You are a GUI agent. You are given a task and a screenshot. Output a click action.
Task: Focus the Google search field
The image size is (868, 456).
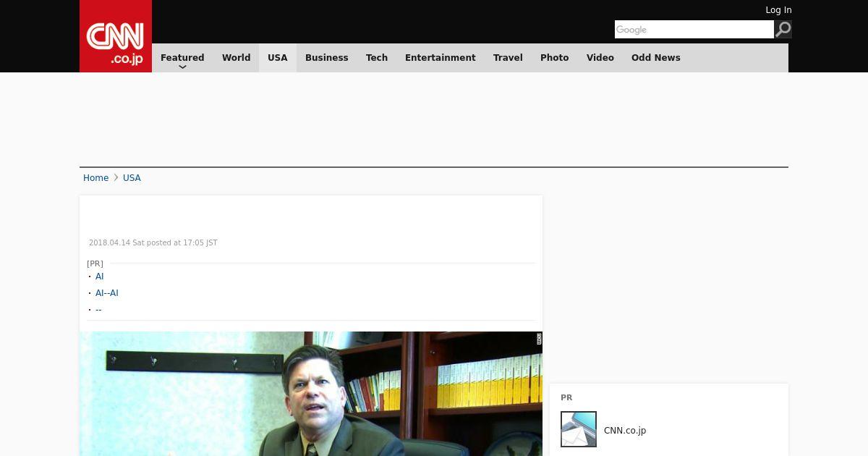(x=694, y=29)
